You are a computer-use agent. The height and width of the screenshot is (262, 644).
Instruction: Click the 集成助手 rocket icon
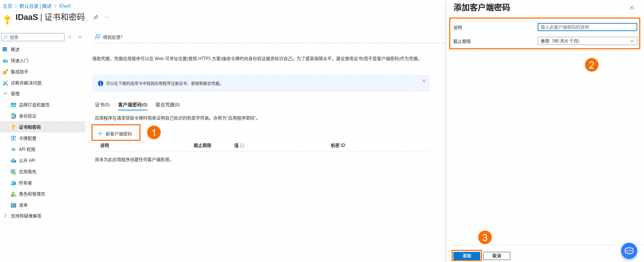[5, 72]
